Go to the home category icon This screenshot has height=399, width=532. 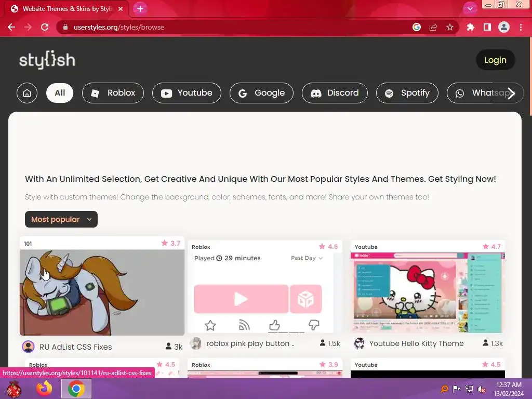[27, 93]
